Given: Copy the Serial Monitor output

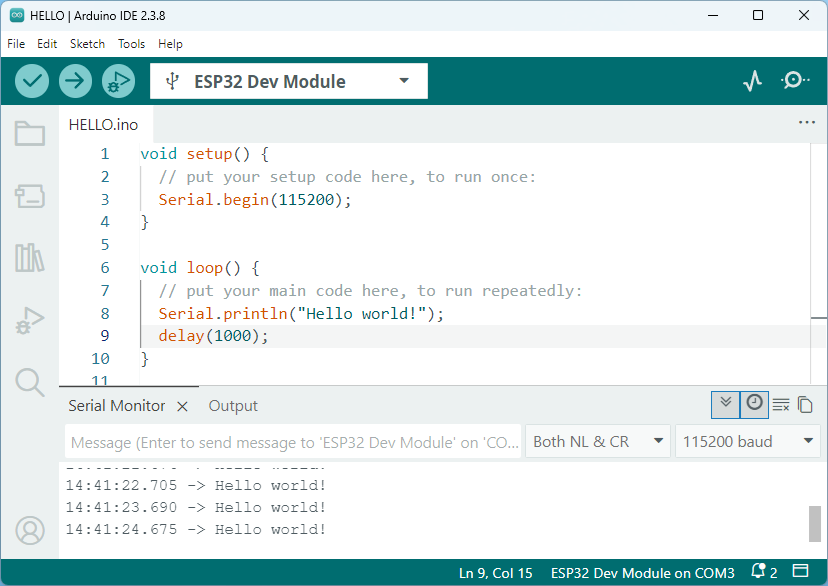Looking at the screenshot, I should (805, 405).
